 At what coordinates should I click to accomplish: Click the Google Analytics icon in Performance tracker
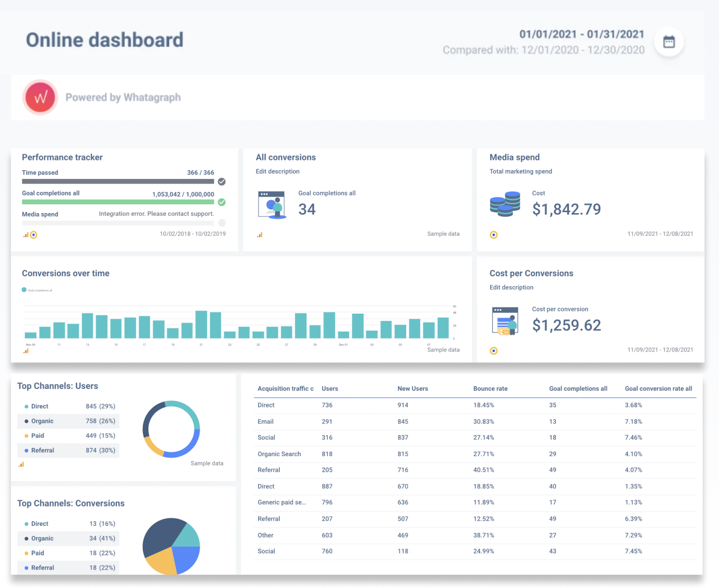coord(26,235)
